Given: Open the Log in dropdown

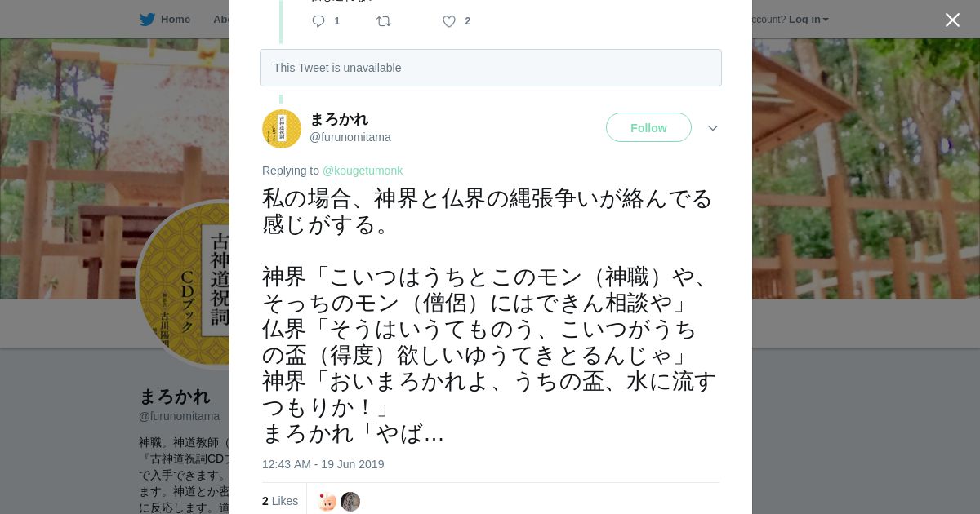Looking at the screenshot, I should (x=808, y=20).
